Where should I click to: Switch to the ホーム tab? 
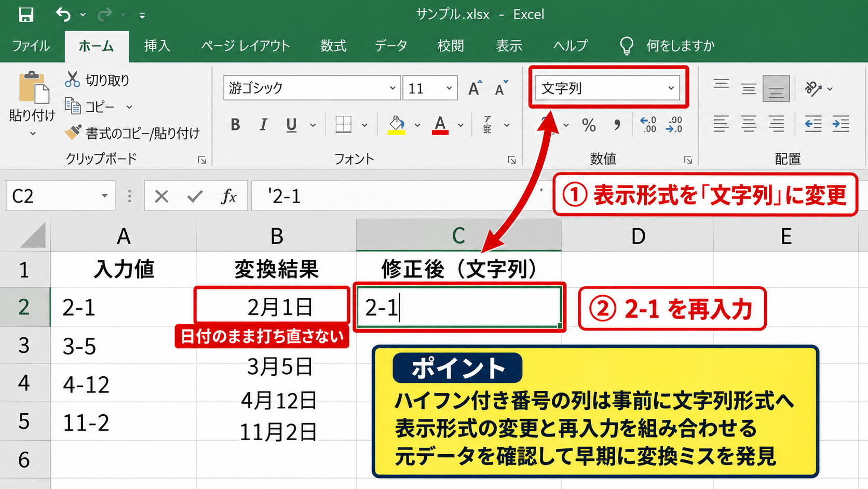(96, 46)
